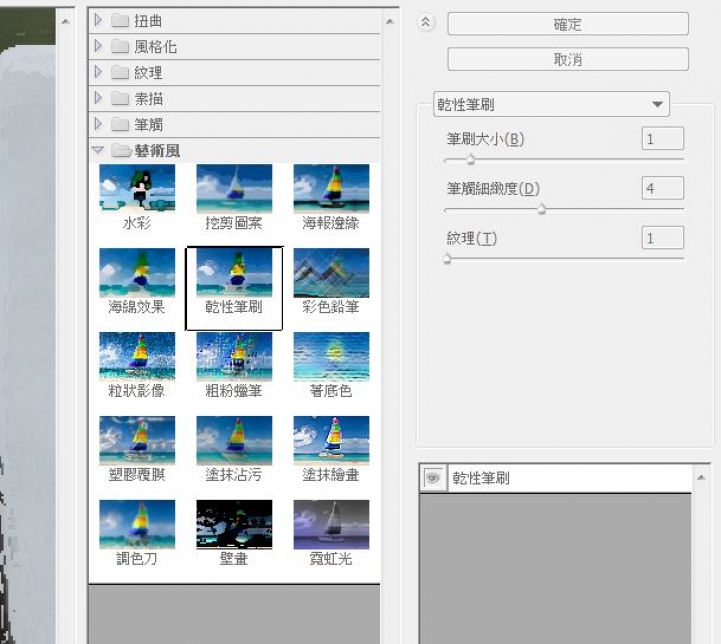Collapse the filter gallery with double-chevron button
Viewport: 721px width, 644px height.
426,22
